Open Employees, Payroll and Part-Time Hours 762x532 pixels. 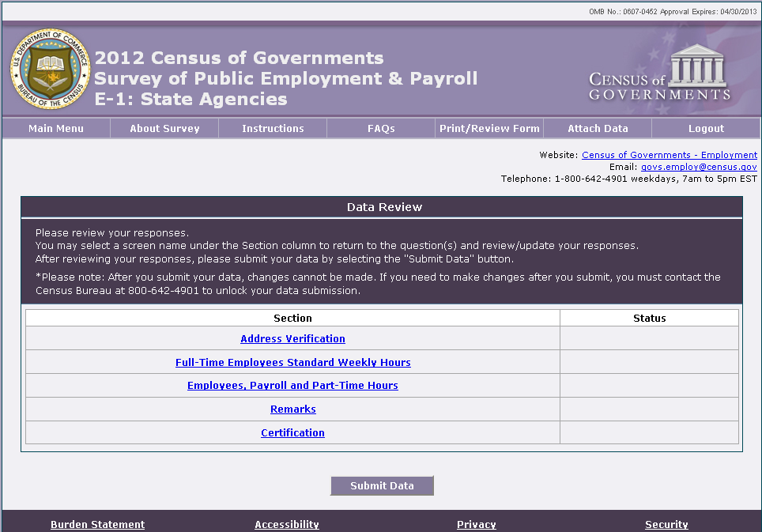(292, 385)
